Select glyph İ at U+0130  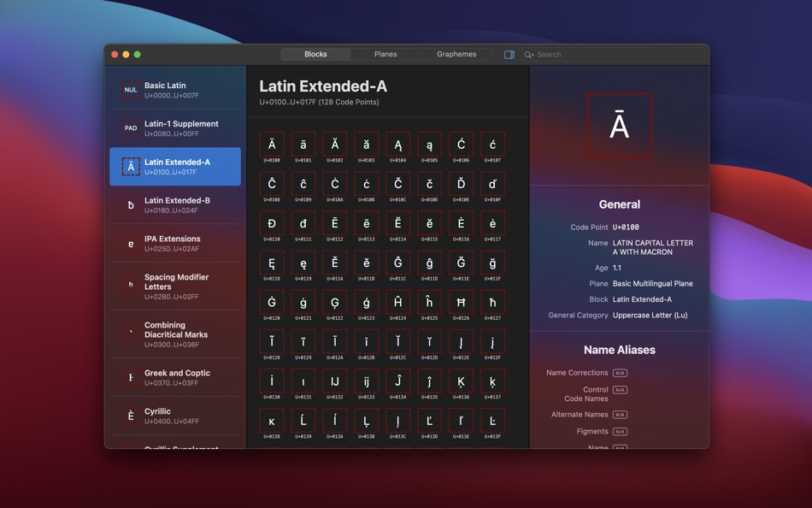pos(272,381)
